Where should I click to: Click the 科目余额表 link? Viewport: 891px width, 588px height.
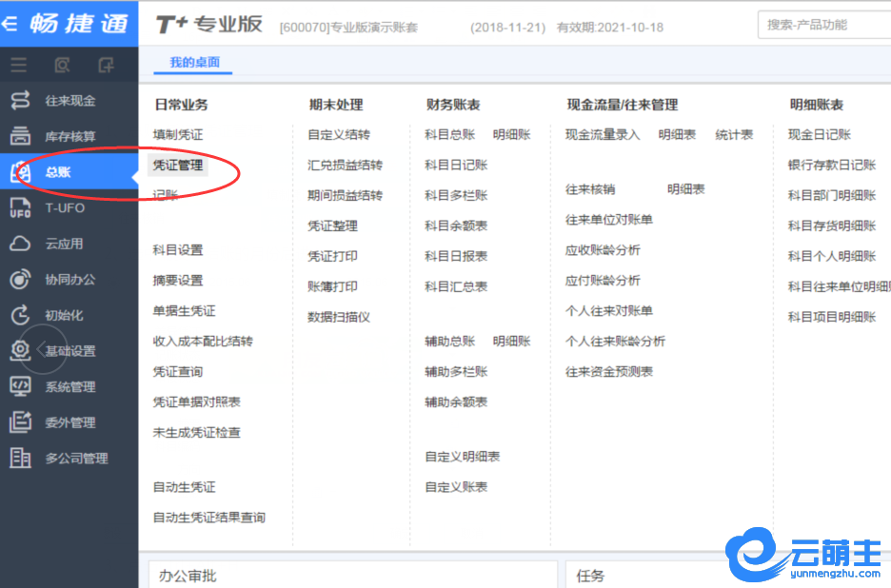[456, 226]
